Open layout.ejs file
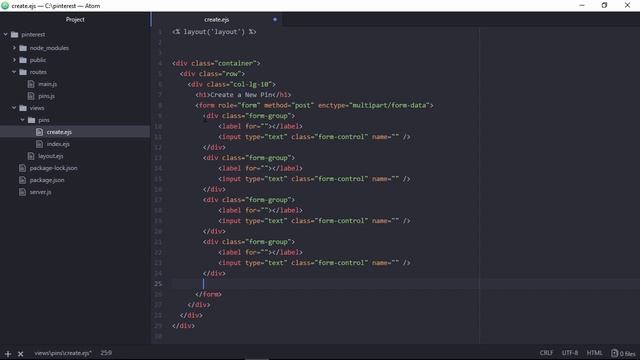 [50, 156]
